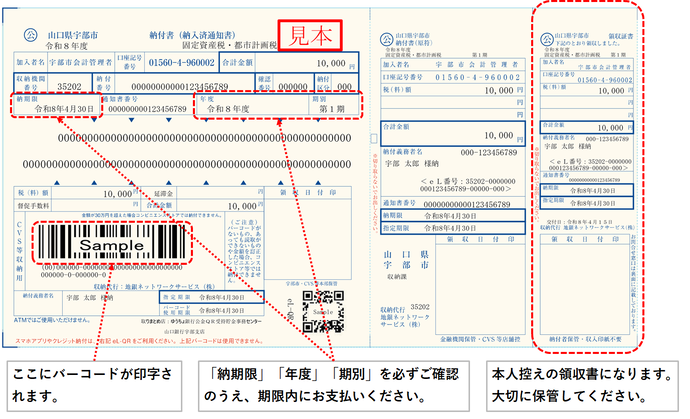Screen dimensions: 690x419
Task: Open the 本人控えの領収書 callout box
Action: pos(582,386)
